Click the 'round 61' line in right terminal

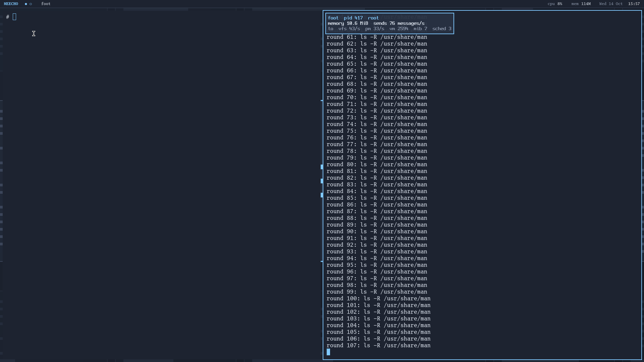(x=377, y=37)
